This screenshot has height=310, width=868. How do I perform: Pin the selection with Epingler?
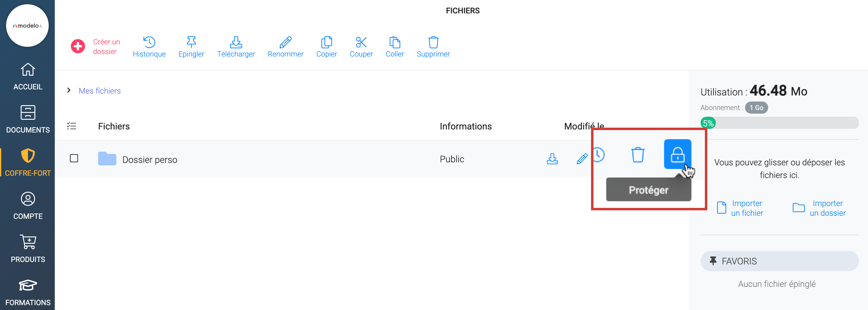[x=191, y=43]
